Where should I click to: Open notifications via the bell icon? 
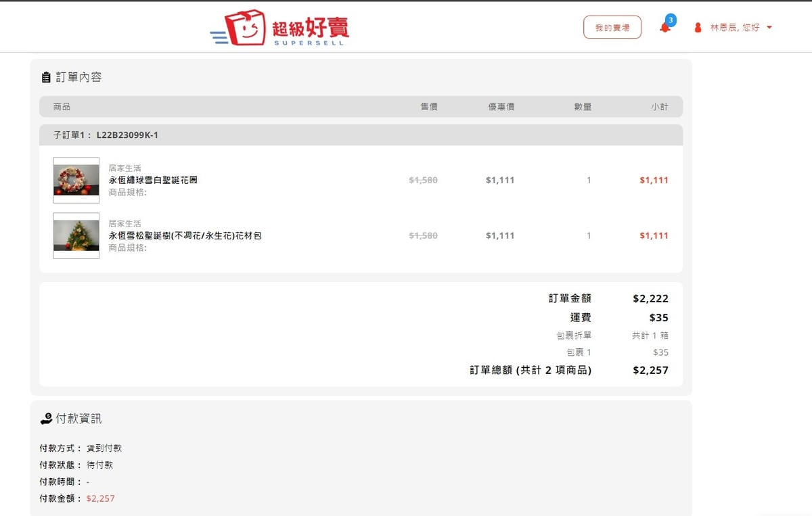click(665, 28)
